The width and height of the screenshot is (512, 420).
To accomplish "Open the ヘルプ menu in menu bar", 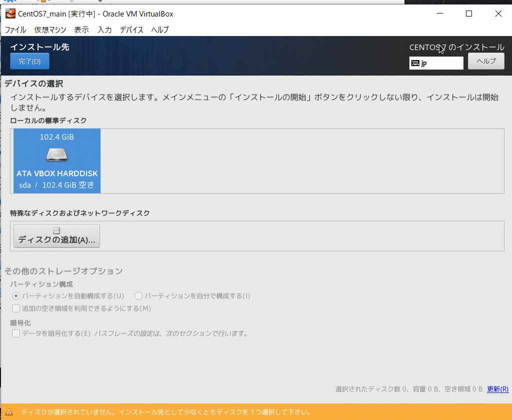I will (160, 30).
